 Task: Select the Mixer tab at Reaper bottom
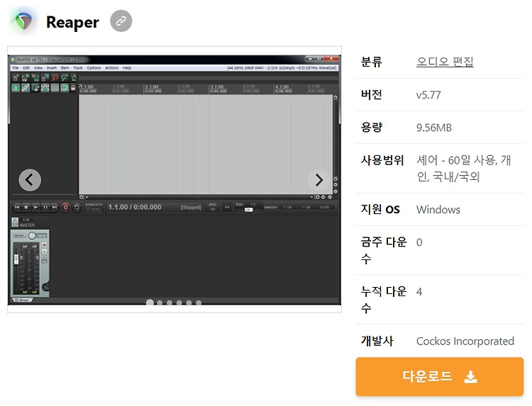23,300
